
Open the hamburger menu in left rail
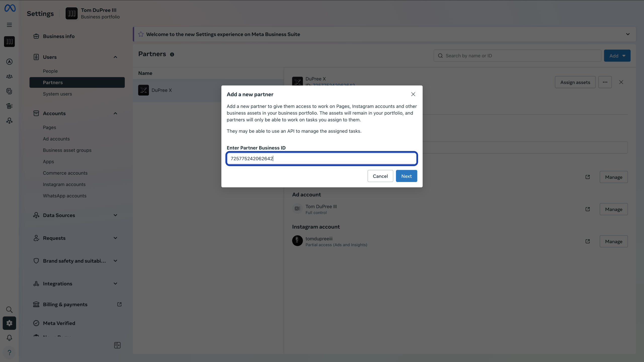[x=9, y=25]
